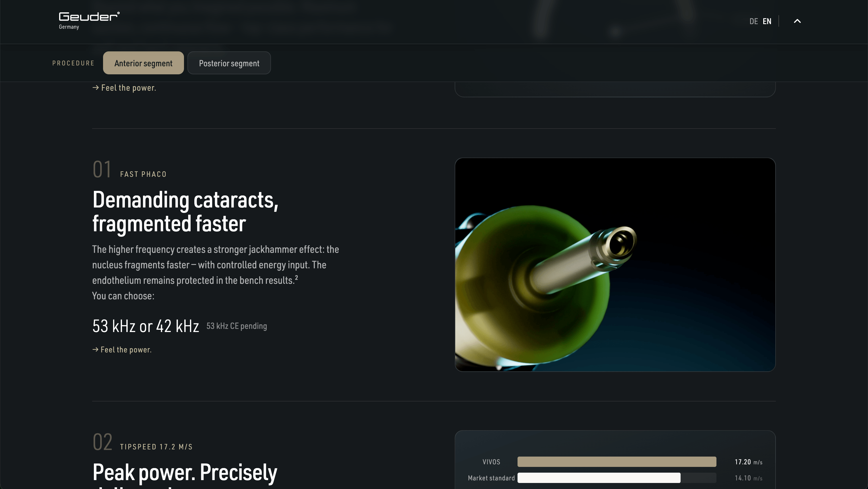
Task: Open the top "Feel the power." link
Action: coord(124,88)
